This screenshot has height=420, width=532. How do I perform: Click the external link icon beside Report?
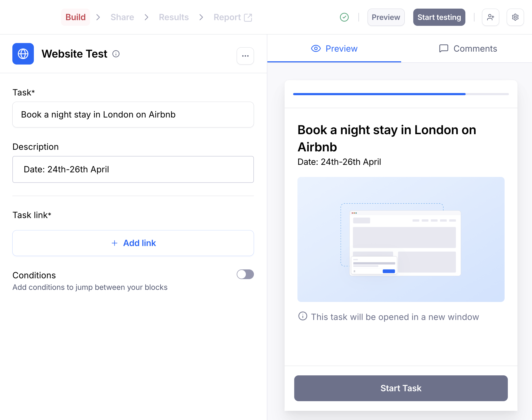pos(248,17)
